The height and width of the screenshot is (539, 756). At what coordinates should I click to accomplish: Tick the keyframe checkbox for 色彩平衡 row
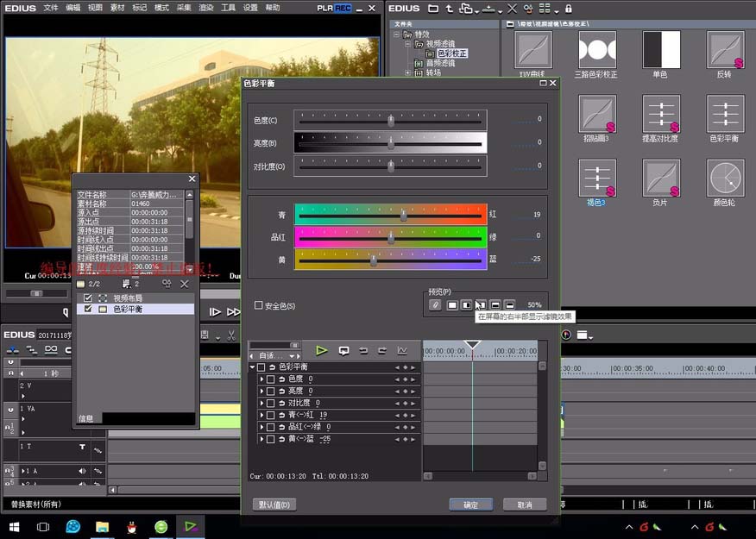[261, 367]
